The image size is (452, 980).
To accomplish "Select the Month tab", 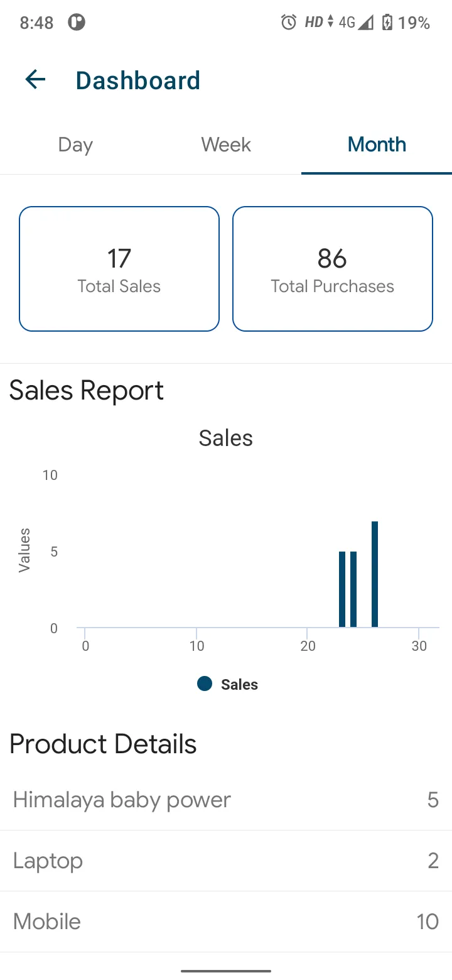I will tap(377, 144).
